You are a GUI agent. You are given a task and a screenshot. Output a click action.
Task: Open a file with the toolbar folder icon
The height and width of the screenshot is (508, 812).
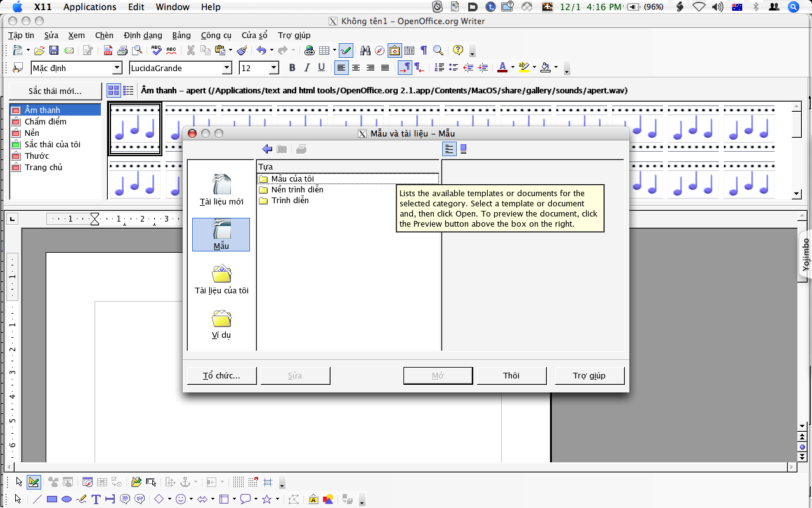(x=39, y=51)
